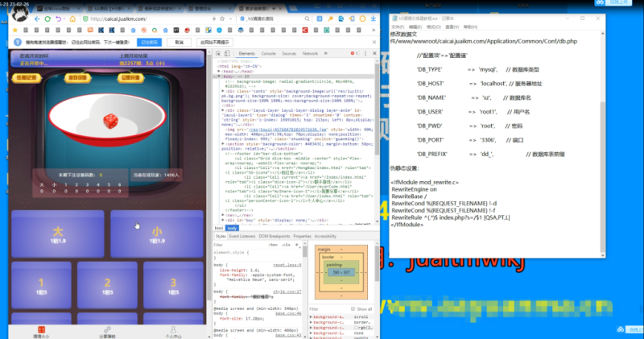Switch to the Console tab in DevTools

click(267, 53)
